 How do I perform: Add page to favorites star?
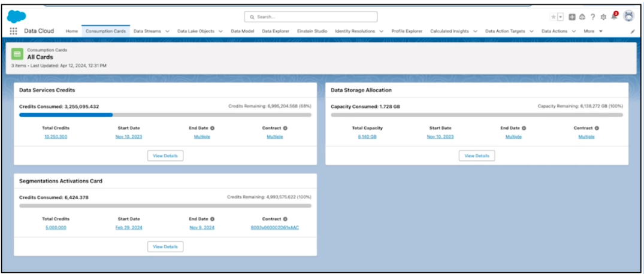pyautogui.click(x=553, y=17)
